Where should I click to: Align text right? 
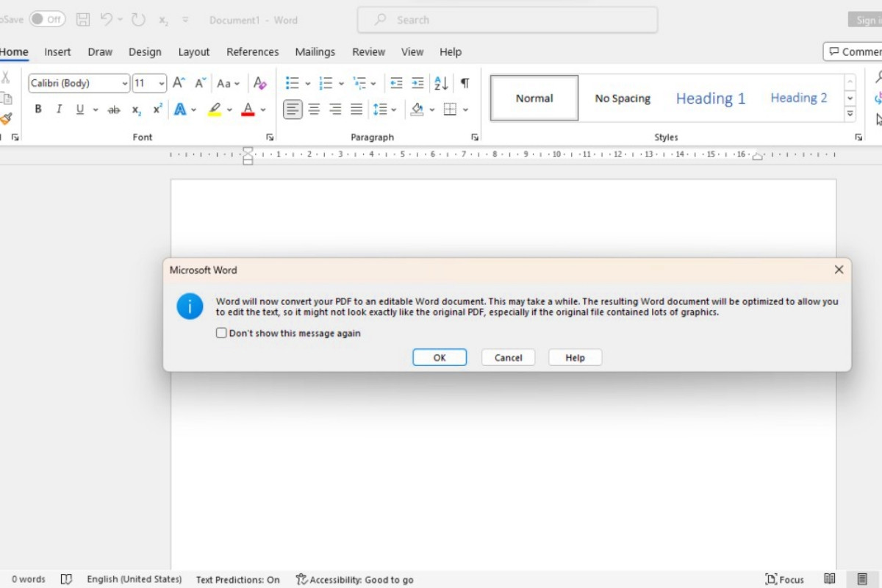335,110
